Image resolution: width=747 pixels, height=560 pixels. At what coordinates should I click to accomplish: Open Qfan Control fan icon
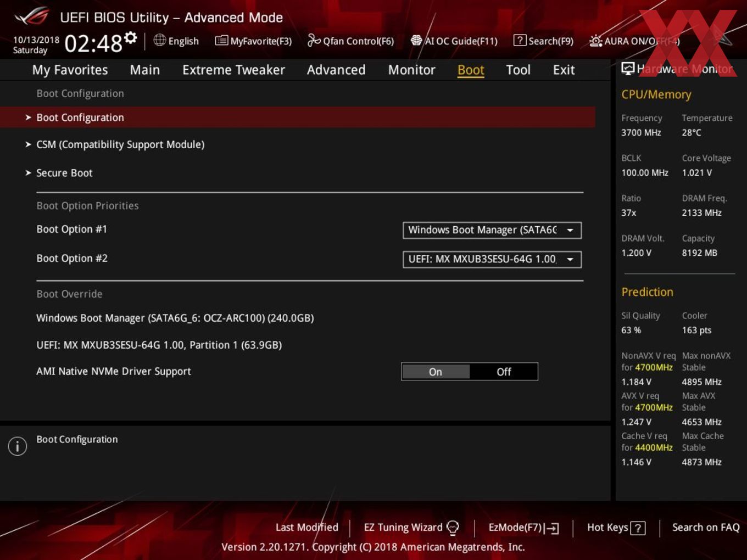(x=314, y=40)
